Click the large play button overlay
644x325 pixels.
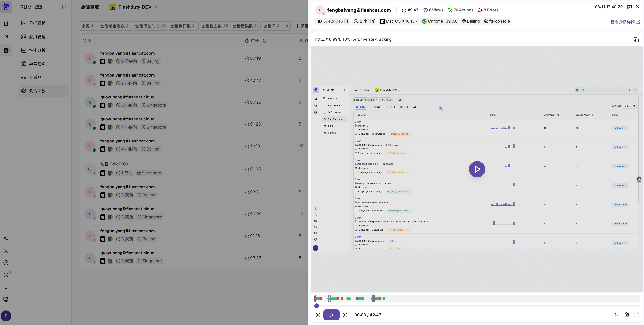[477, 169]
